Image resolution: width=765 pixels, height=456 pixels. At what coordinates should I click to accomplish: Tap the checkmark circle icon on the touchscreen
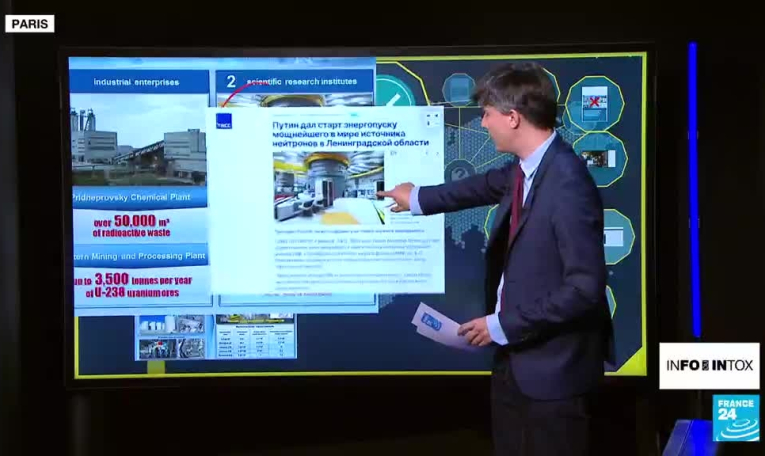tap(394, 92)
